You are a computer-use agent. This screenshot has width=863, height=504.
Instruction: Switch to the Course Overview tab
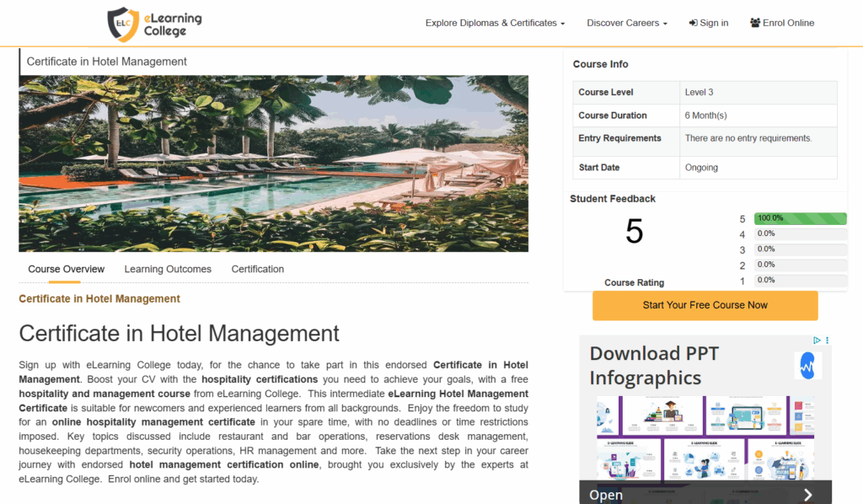tap(66, 269)
